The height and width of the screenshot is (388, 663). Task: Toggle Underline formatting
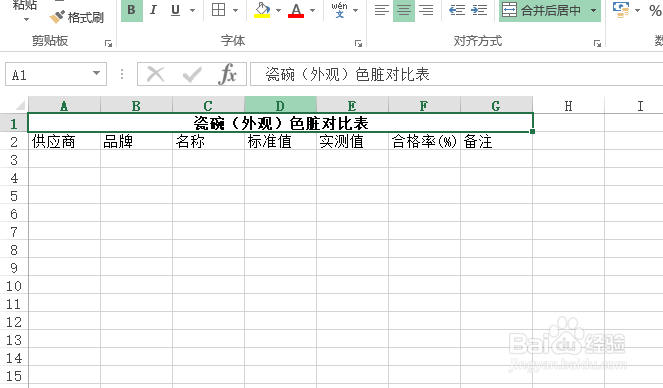(x=175, y=10)
